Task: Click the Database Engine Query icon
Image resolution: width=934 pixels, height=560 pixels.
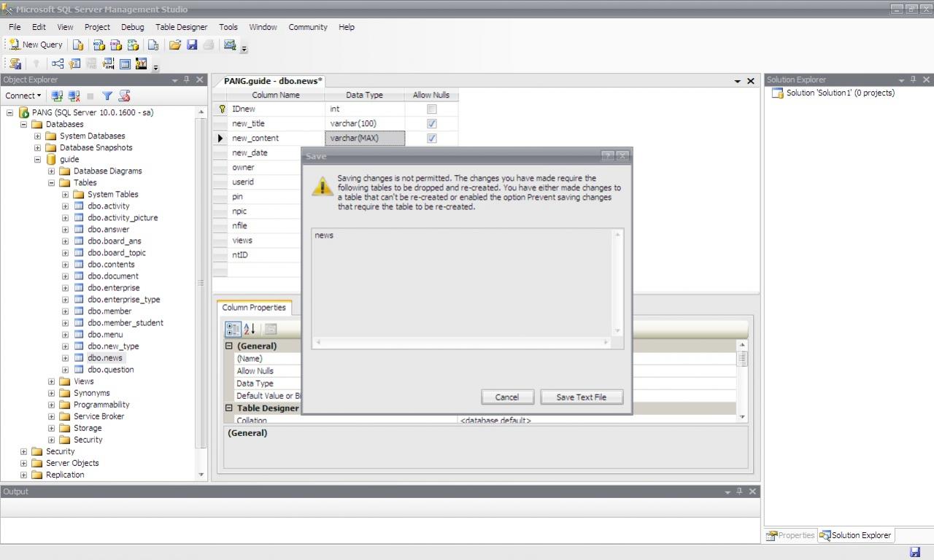Action: [x=77, y=44]
